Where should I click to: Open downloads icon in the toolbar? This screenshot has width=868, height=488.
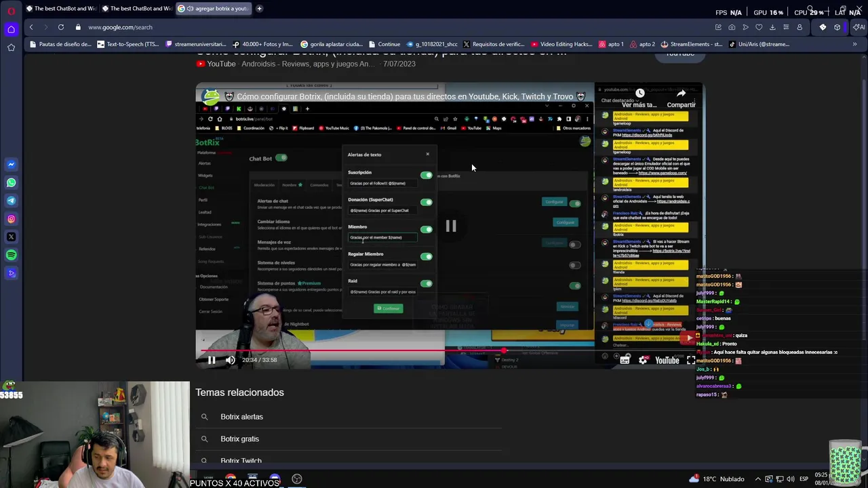[x=772, y=27]
